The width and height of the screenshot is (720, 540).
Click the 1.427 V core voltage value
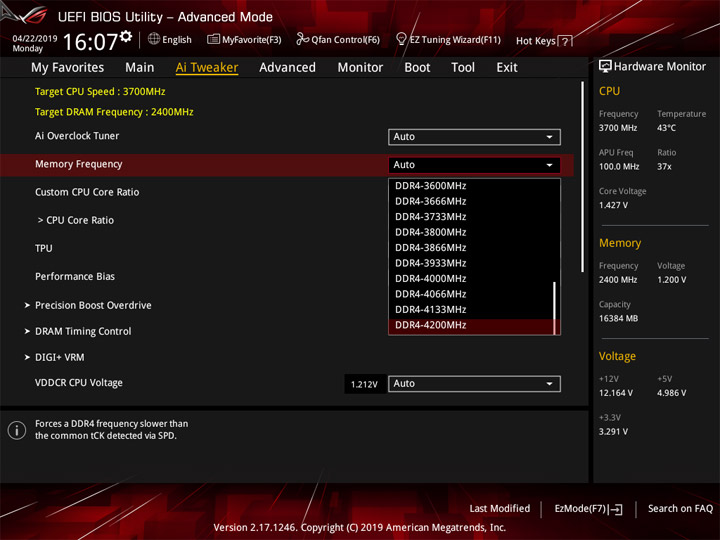coord(613,205)
